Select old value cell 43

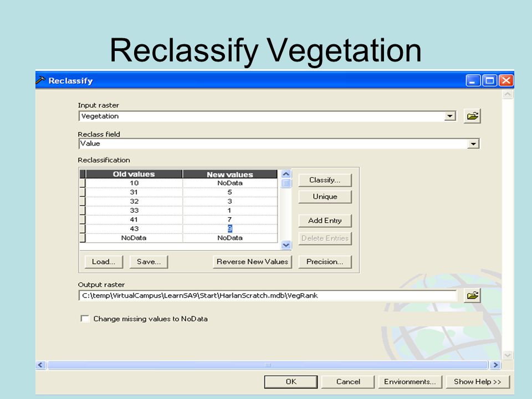134,229
